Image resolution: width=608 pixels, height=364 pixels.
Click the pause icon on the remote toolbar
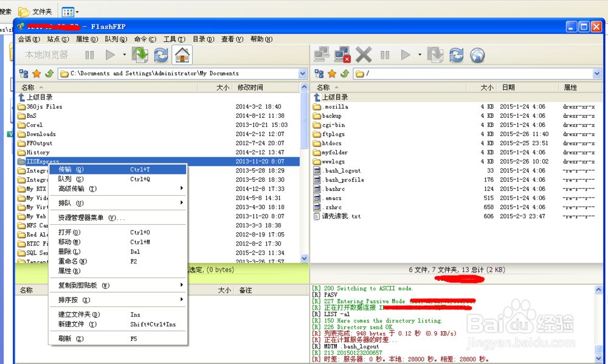pos(385,55)
